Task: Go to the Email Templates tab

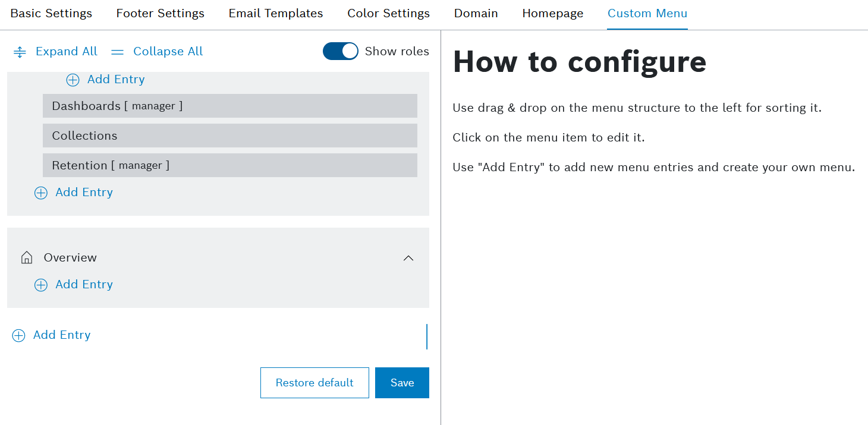Action: [276, 14]
